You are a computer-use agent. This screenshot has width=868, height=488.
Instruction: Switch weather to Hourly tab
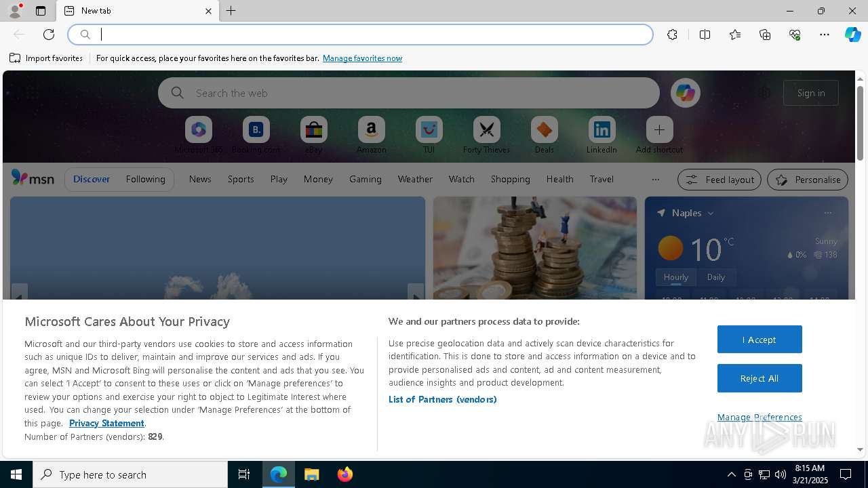(676, 277)
